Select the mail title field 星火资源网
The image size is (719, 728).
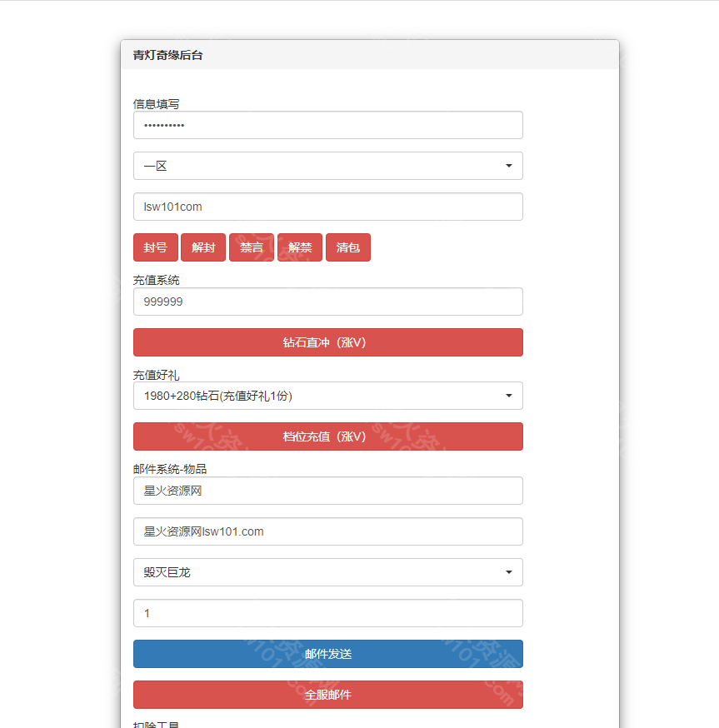point(327,491)
